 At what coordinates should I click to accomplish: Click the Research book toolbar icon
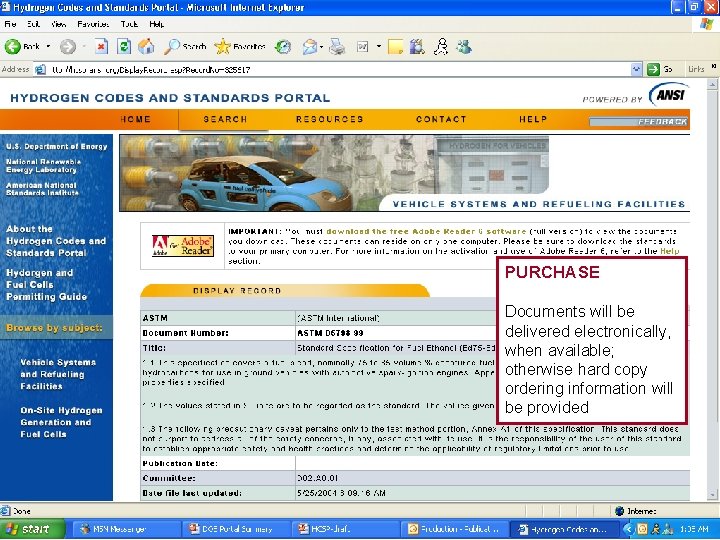(x=417, y=46)
